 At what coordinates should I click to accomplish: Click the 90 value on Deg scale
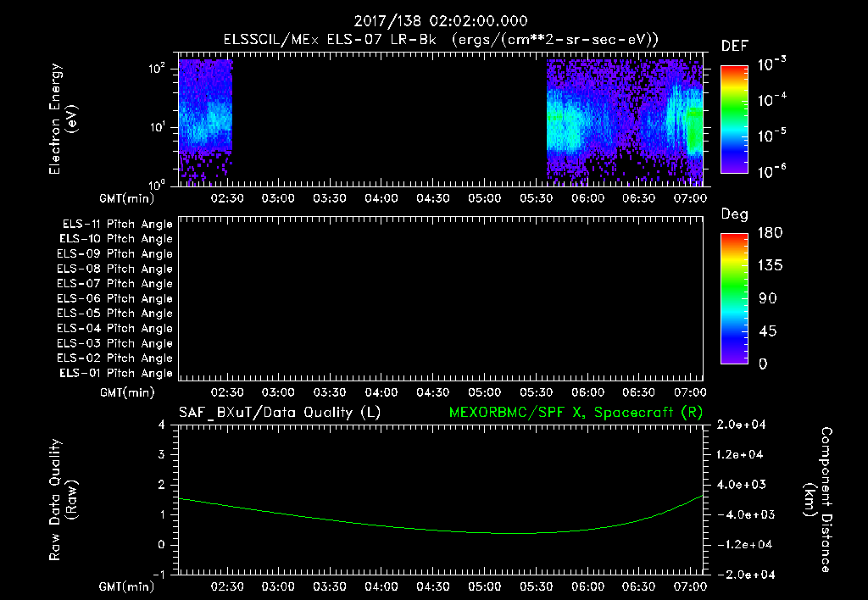coord(767,299)
